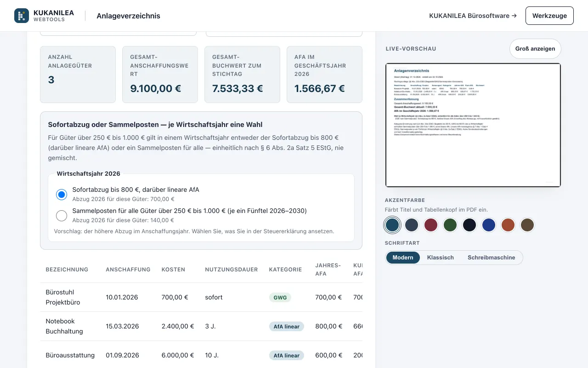Select the Notebook Buchhaltung row name

tap(64, 326)
